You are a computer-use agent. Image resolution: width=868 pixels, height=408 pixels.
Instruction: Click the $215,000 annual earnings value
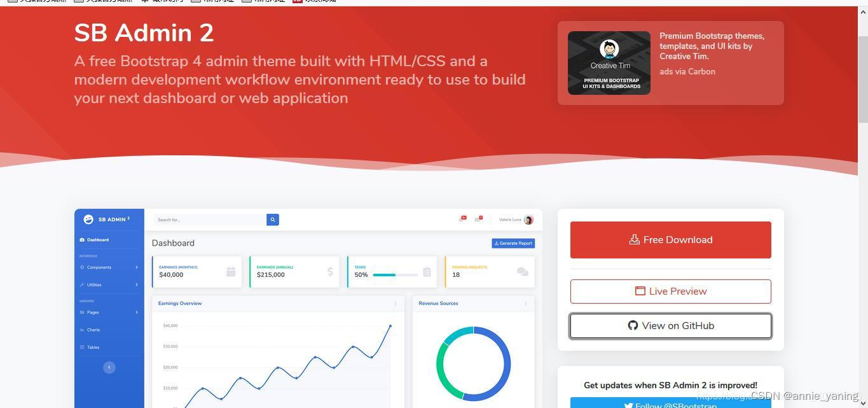point(271,275)
